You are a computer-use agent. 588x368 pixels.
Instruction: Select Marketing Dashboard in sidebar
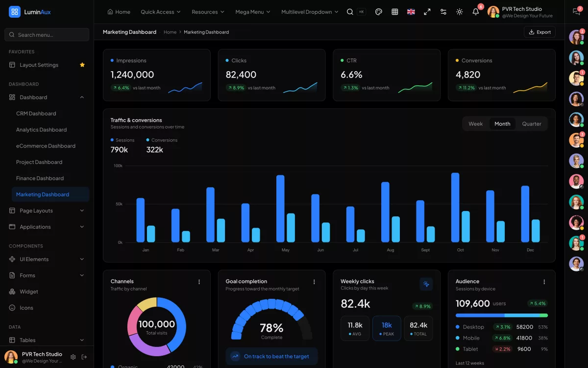pyautogui.click(x=50, y=194)
